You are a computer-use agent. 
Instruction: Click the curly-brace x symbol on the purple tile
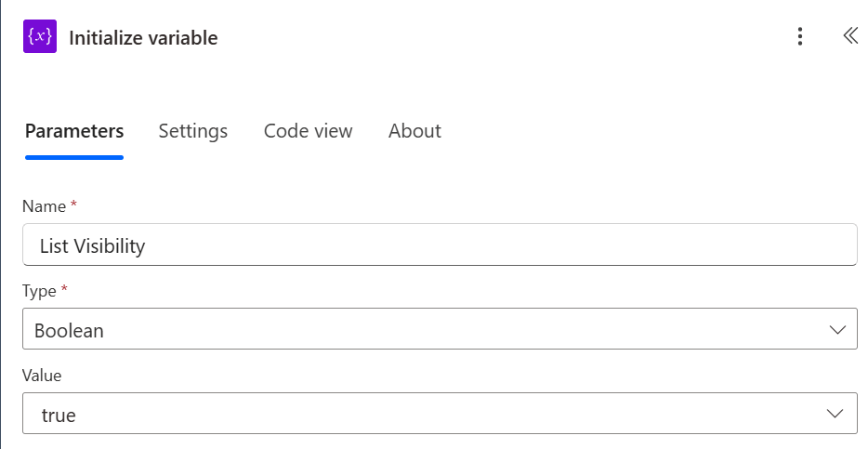40,37
